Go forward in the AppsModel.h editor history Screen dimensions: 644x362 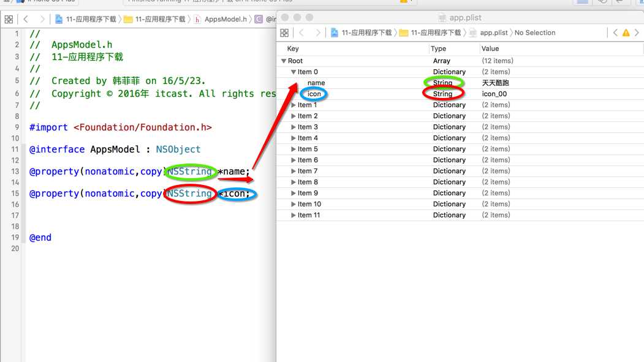(x=42, y=19)
